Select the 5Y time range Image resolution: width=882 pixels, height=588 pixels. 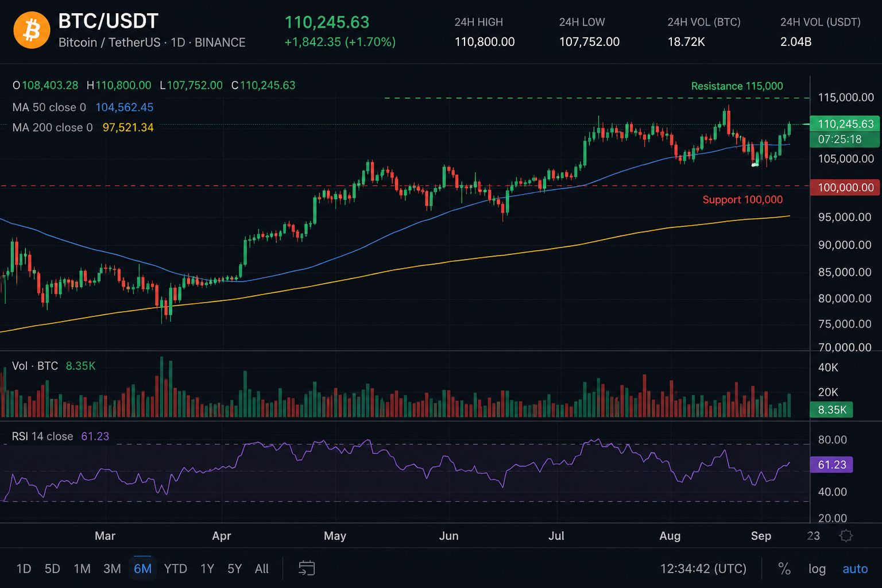coord(235,568)
